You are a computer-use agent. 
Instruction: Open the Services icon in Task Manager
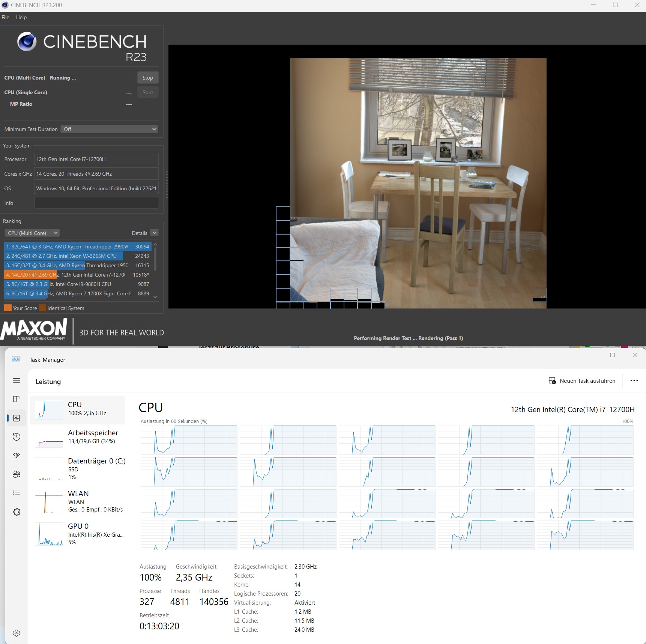point(17,512)
